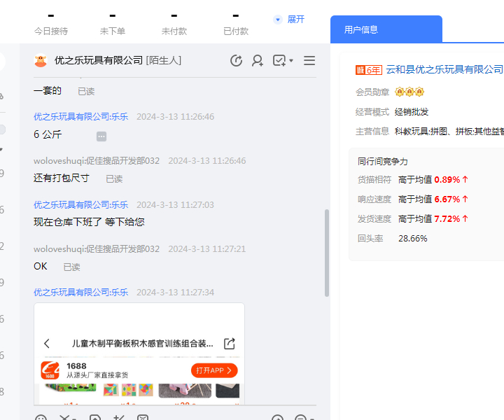This screenshot has width=504, height=420.
Task: Click sender name 优之乐玩具有限公司:乐乐 at 11:27:34
Action: point(81,293)
